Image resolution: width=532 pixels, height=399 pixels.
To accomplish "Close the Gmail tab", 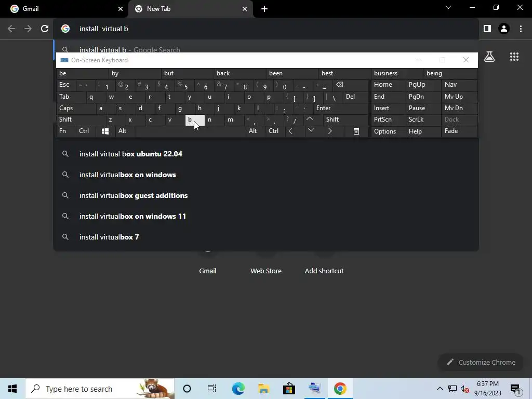I will [x=121, y=9].
